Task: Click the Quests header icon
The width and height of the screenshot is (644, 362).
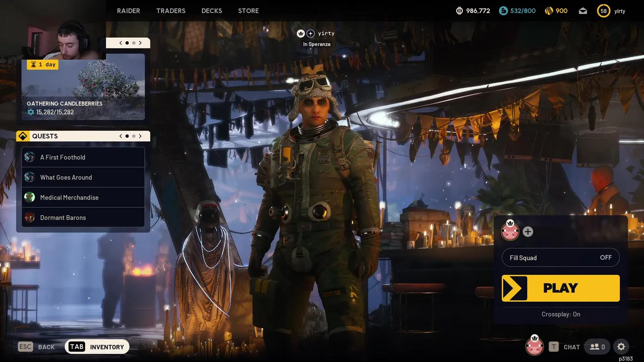Action: pos(23,136)
